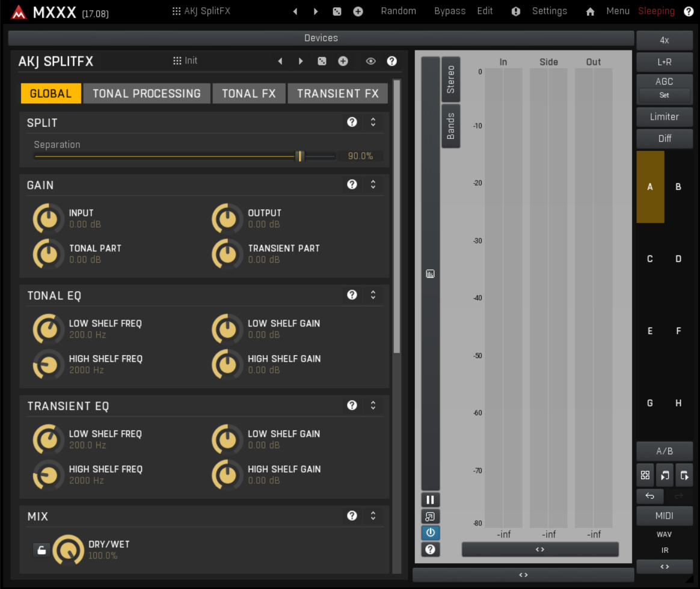Open help for the MIX section
Image resolution: width=700 pixels, height=589 pixels.
pyautogui.click(x=352, y=516)
